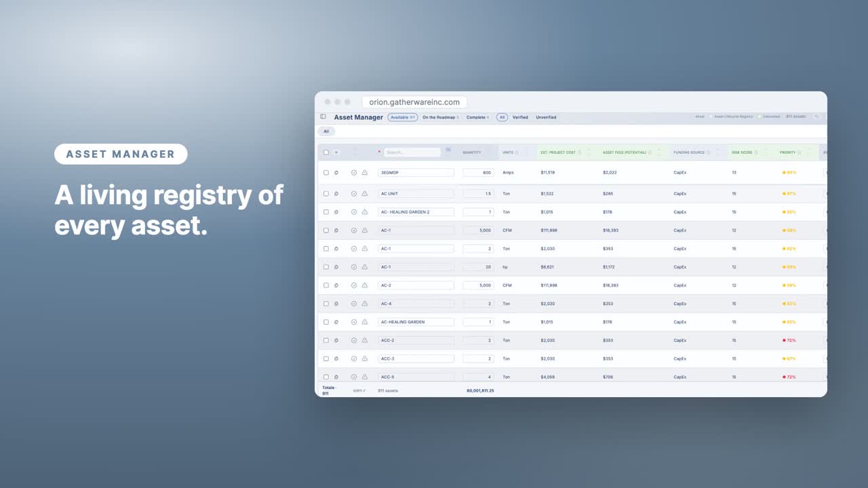Click the lock icon beside Funding Source header
This screenshot has width=868, height=488.
tap(709, 152)
